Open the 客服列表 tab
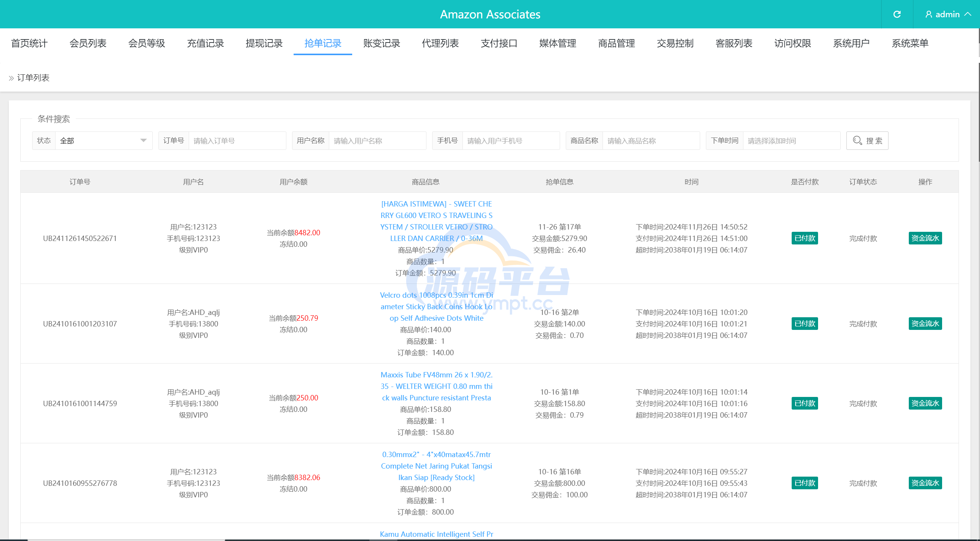The image size is (980, 541). [734, 43]
